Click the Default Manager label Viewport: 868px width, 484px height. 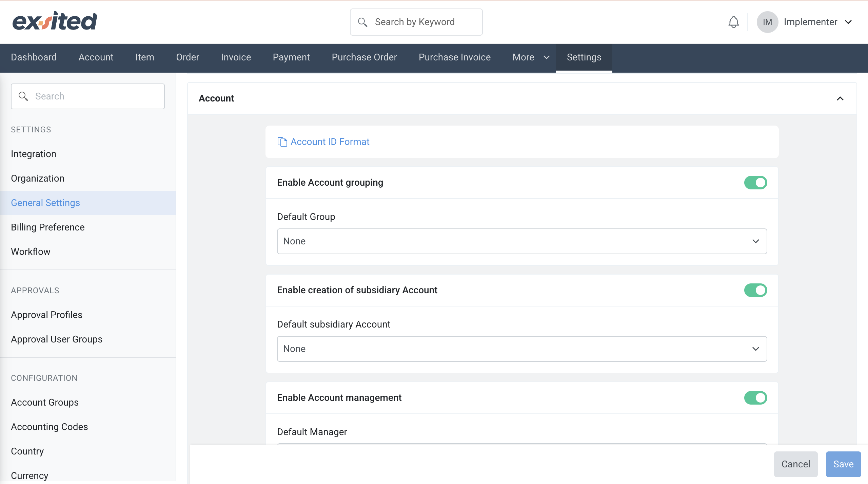[312, 432]
